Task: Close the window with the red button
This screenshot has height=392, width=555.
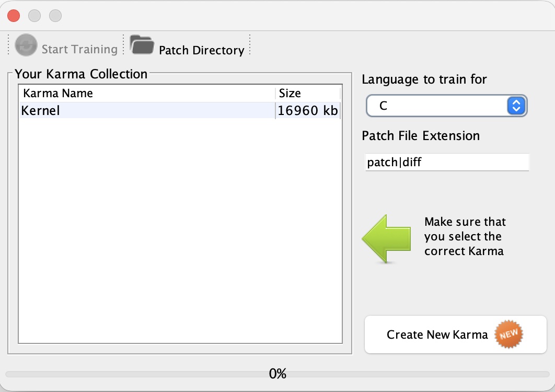Action: pos(14,16)
